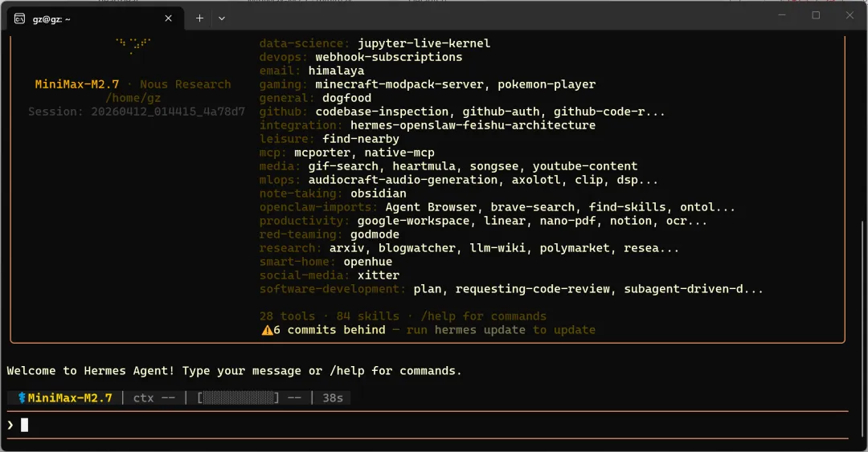Click 'MiniMax-M2.7' in the status bar
Screen dimensions: 868x452
coord(70,397)
